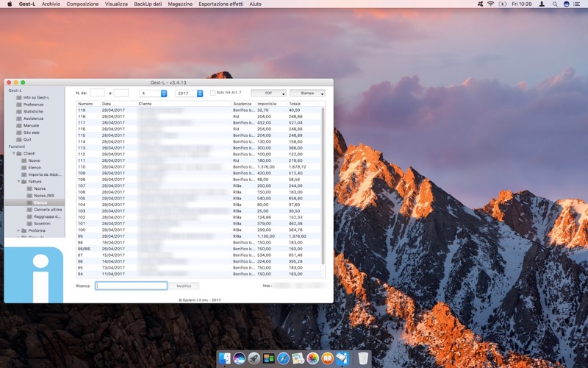This screenshot has width=588, height=368.
Task: Expand the Proforma tree folder
Action: click(x=19, y=230)
